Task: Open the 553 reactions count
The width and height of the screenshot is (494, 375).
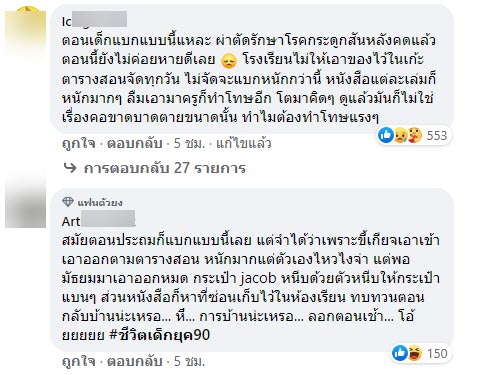Action: [x=437, y=136]
